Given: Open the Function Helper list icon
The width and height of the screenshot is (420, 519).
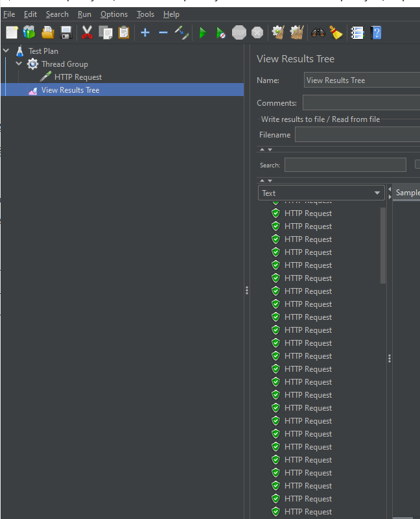Looking at the screenshot, I should pyautogui.click(x=356, y=32).
